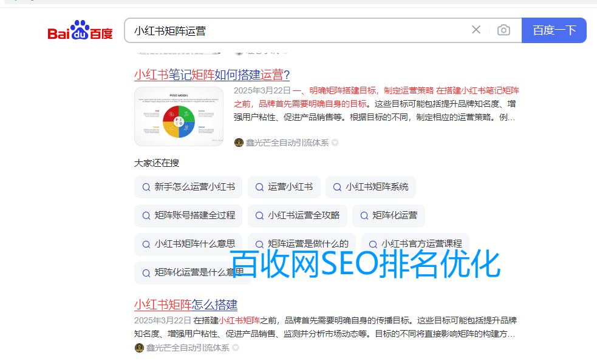
Task: Open source 鑫光芒全自动引流体系 under the first result
Action: (287, 143)
